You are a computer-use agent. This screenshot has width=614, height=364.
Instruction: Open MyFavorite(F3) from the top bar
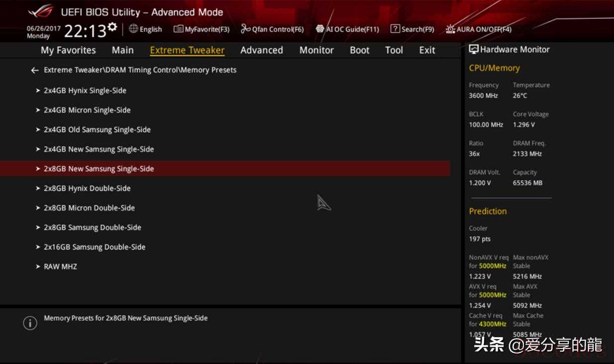click(x=202, y=29)
